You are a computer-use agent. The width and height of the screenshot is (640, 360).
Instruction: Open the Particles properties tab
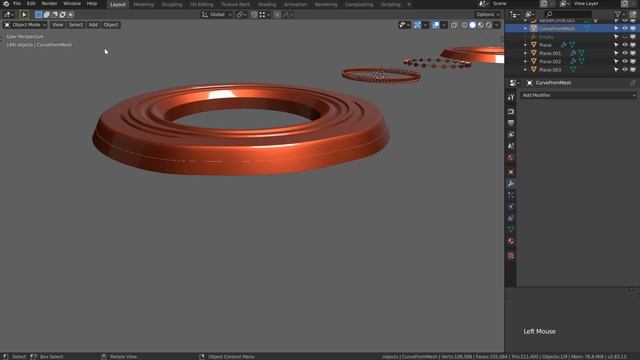[x=511, y=195]
